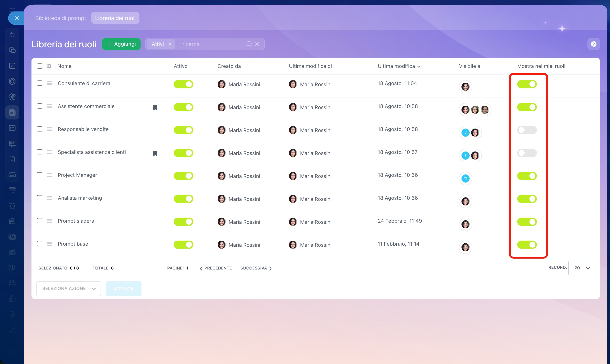Remove the Attivi filter chip
The width and height of the screenshot is (610, 364).
pos(170,44)
